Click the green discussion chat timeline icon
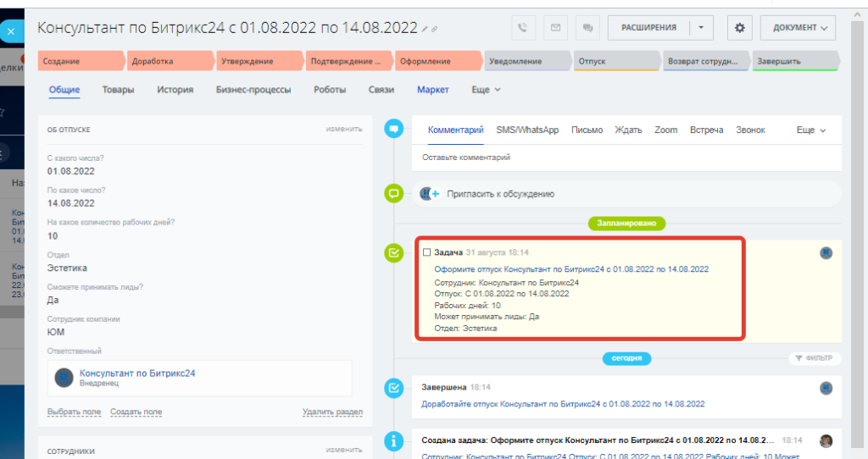 pos(393,194)
